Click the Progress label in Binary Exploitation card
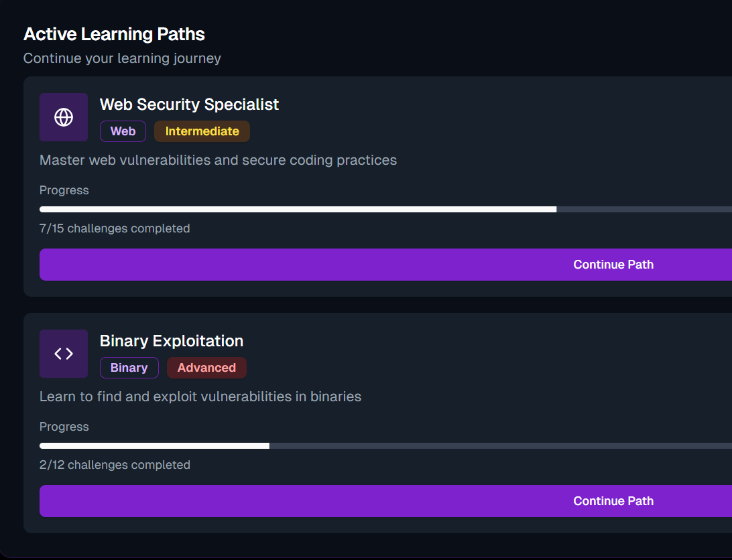Viewport: 732px width, 560px height. tap(64, 427)
